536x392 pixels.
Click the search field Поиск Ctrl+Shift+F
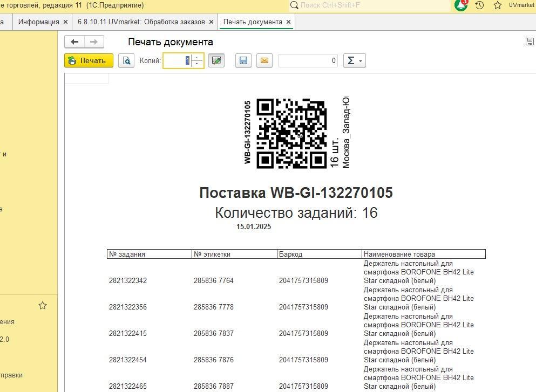[369, 5]
